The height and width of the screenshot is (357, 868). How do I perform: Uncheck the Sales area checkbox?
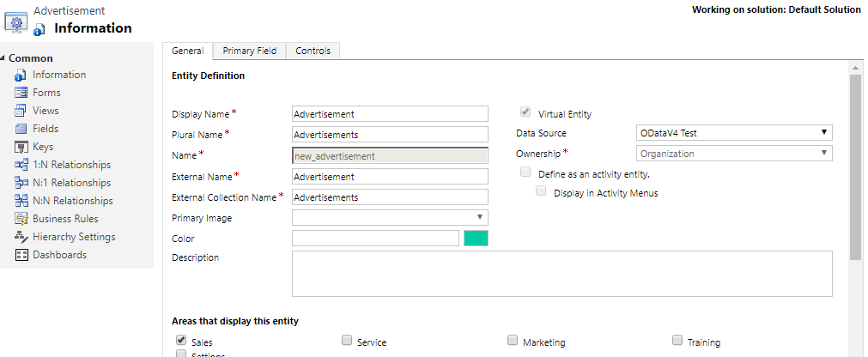pos(180,340)
